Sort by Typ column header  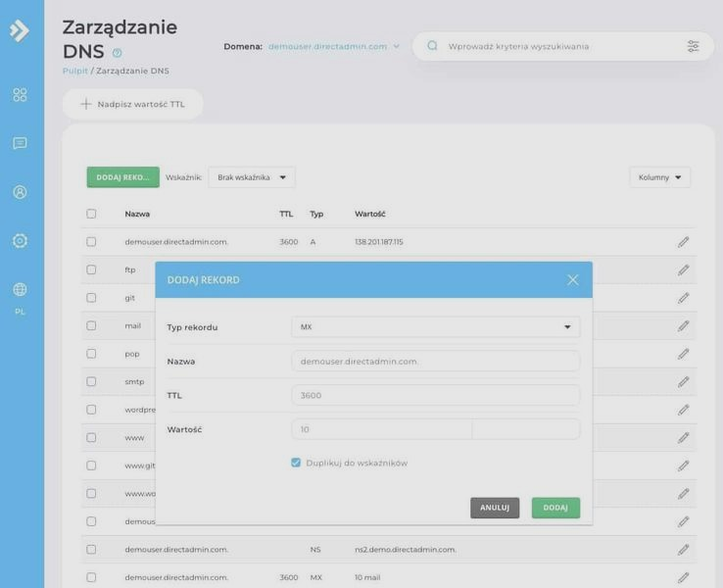316,214
